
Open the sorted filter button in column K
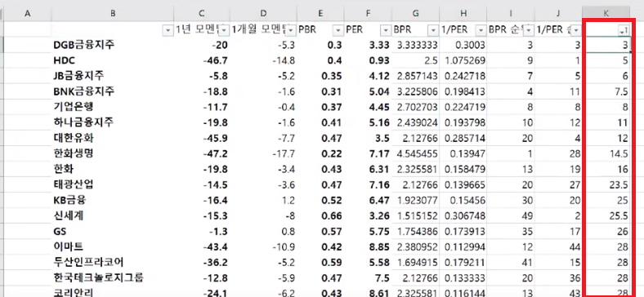coord(624,30)
